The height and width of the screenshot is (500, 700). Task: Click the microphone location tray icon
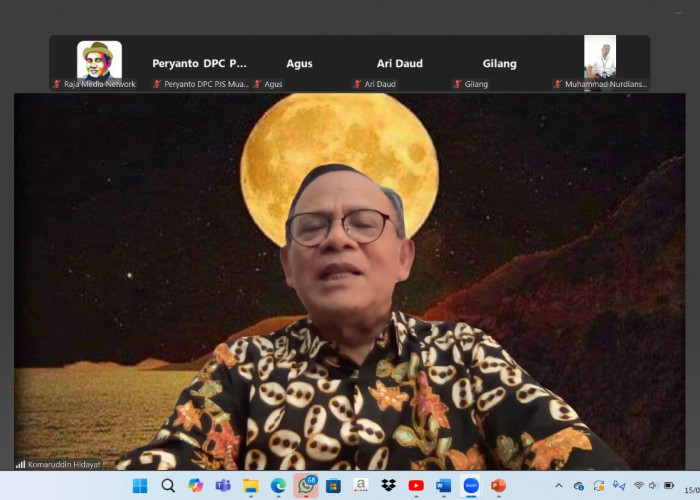tap(619, 486)
